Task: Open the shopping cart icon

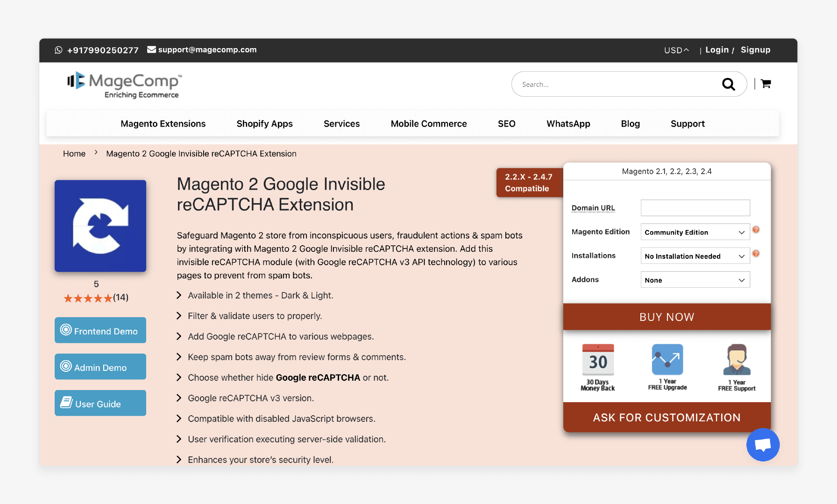Action: point(766,84)
